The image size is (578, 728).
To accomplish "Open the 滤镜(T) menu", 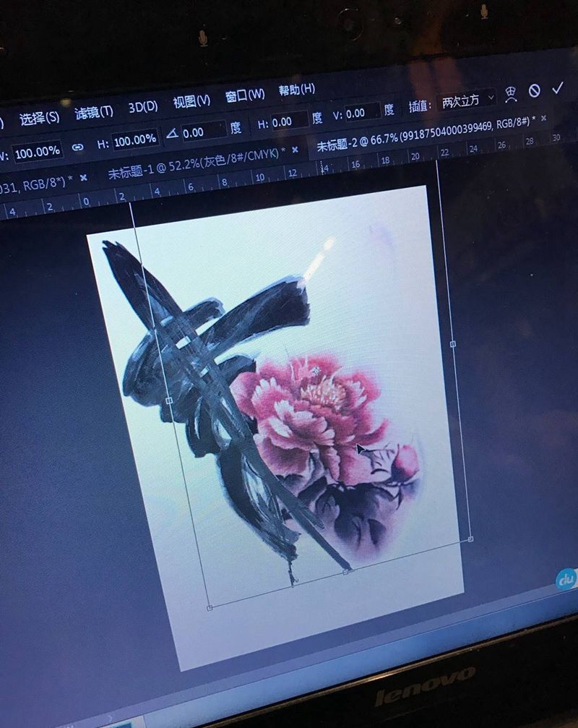I will pyautogui.click(x=94, y=112).
